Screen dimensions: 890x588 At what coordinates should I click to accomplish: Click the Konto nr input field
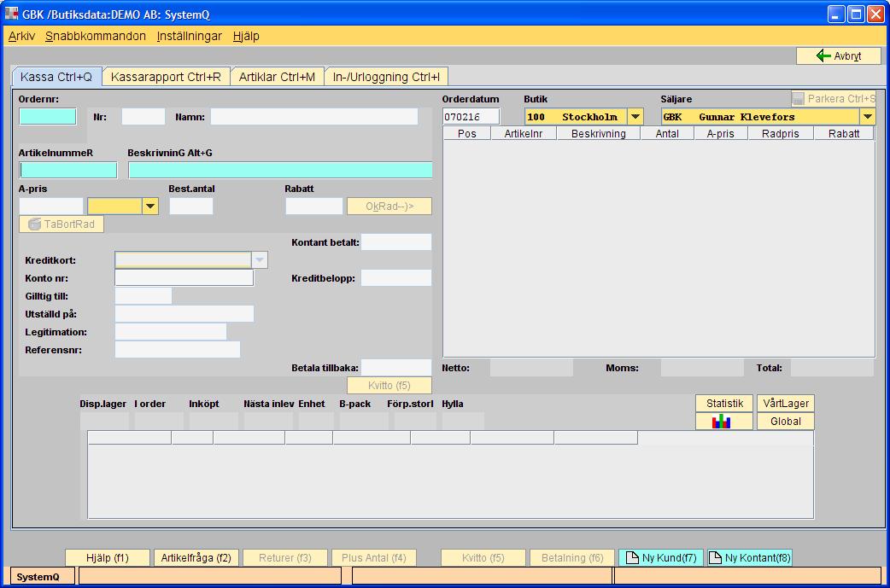(184, 278)
